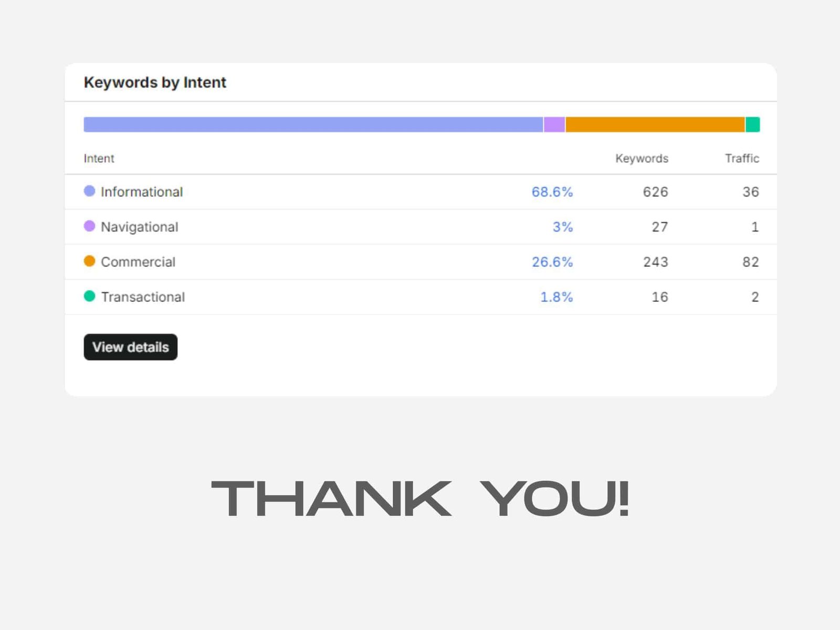Select the purple Navigational bar segment
840x630 pixels.
[554, 124]
